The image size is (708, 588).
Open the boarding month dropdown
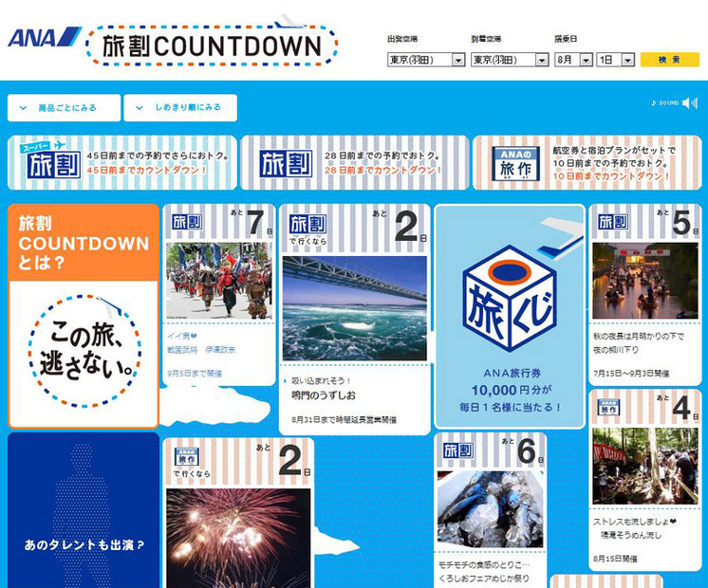tap(573, 60)
